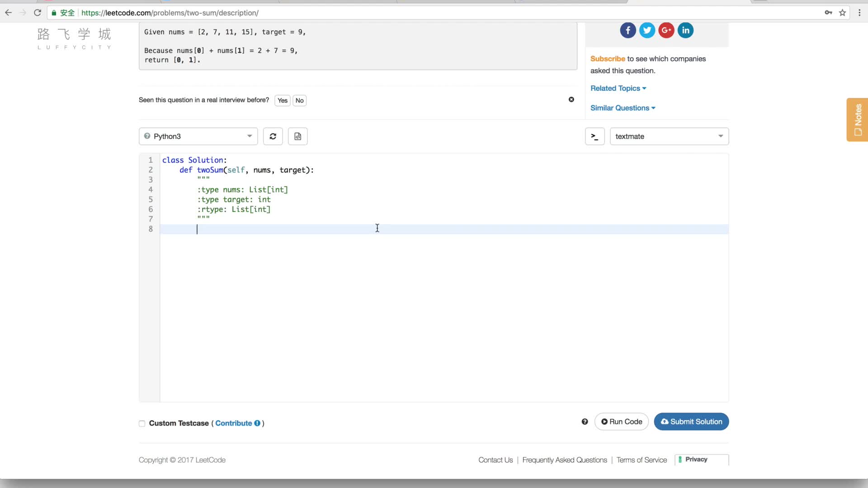The height and width of the screenshot is (488, 868).
Task: Click the 'def twoSum' code line
Action: point(246,170)
